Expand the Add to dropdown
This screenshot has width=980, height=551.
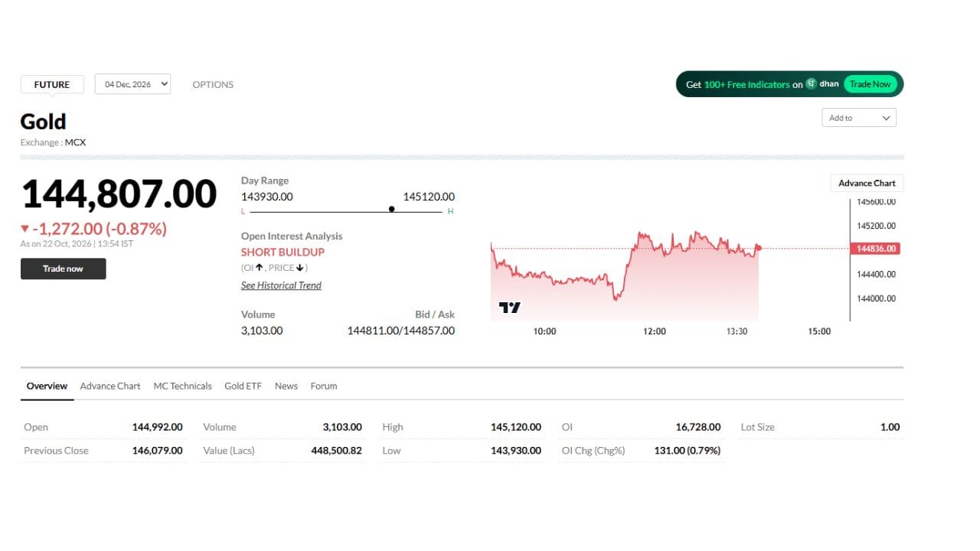pos(858,118)
